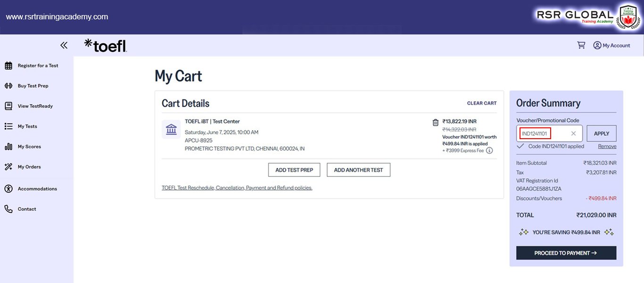Screen dimensions: 644x283
Task: Click the price ₹13,822.19 INR
Action: [459, 121]
